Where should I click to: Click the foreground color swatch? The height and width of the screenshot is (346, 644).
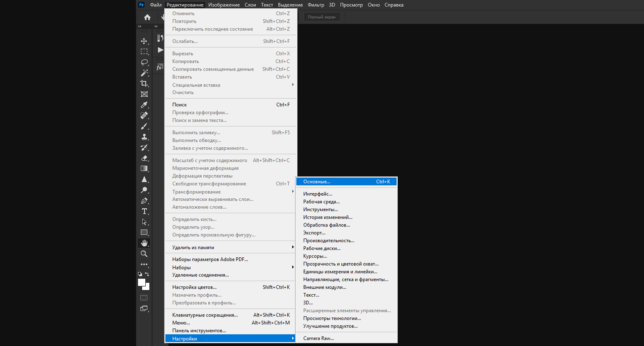coord(141,283)
